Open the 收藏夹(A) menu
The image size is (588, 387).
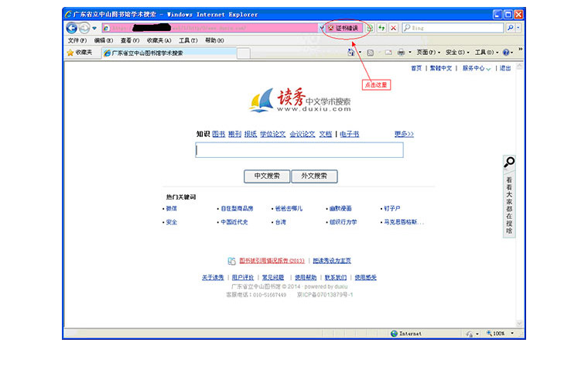point(159,40)
